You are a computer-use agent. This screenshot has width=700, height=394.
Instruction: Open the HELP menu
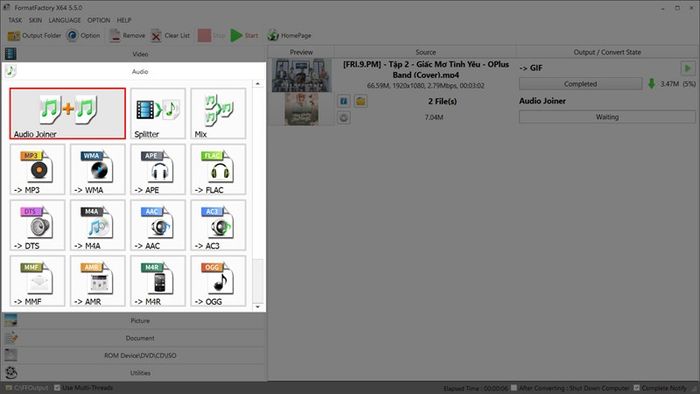point(124,20)
